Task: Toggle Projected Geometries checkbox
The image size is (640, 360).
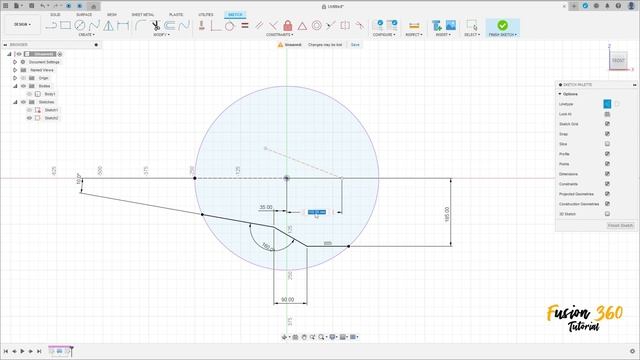Action: (607, 194)
